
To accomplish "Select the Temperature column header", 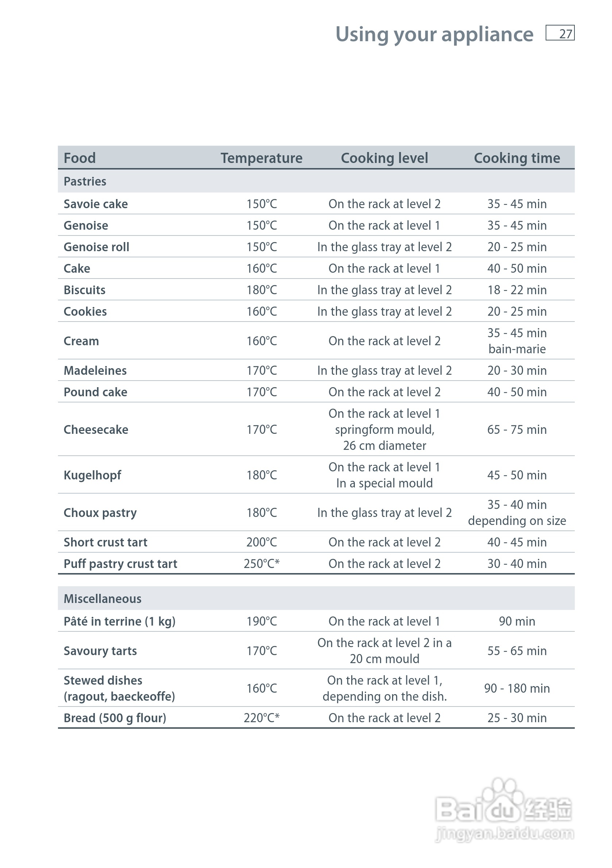I will click(x=262, y=158).
